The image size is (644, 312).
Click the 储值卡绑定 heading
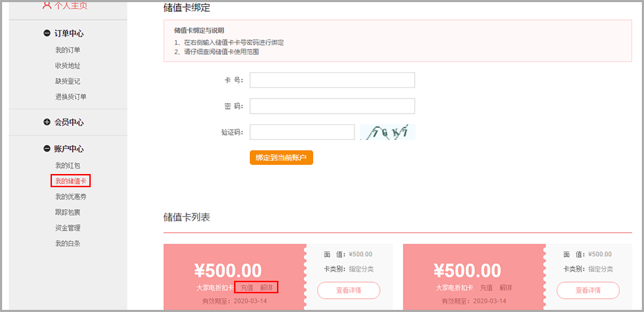click(x=187, y=7)
